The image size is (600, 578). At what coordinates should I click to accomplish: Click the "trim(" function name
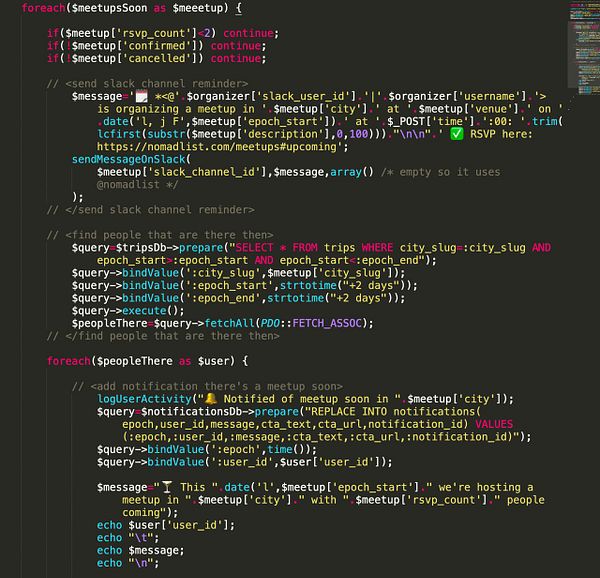point(548,122)
